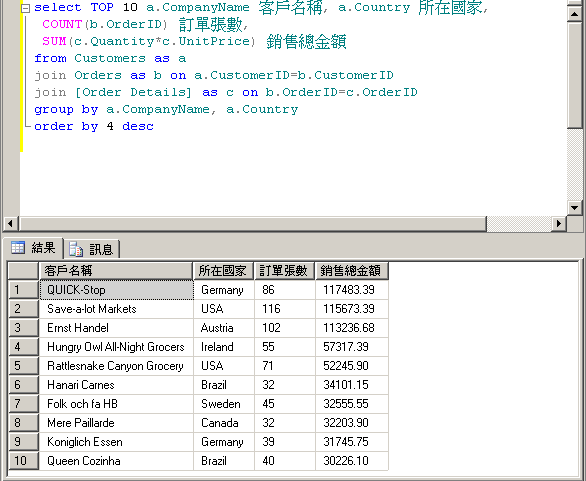Click order count 116 cell

(285, 309)
